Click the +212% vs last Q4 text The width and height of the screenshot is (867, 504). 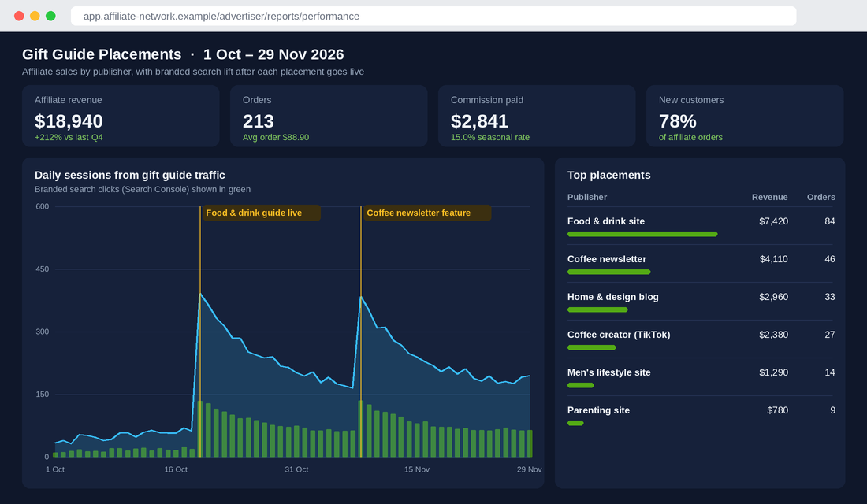69,137
